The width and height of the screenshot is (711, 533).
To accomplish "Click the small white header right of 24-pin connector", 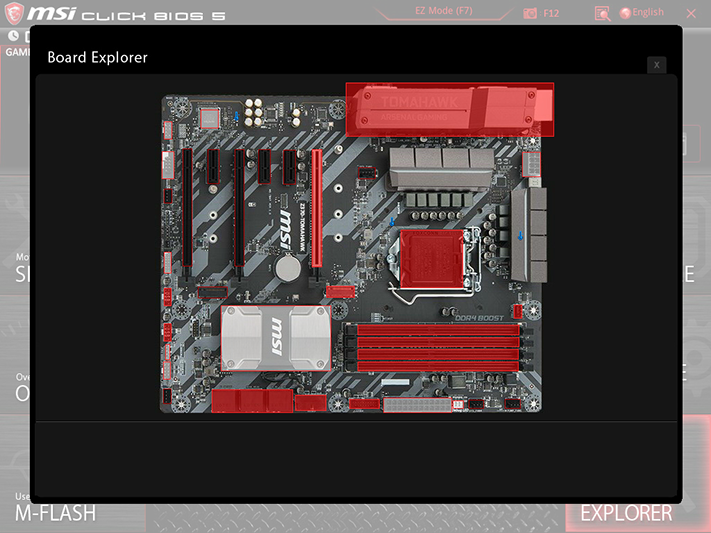I will pos(458,404).
